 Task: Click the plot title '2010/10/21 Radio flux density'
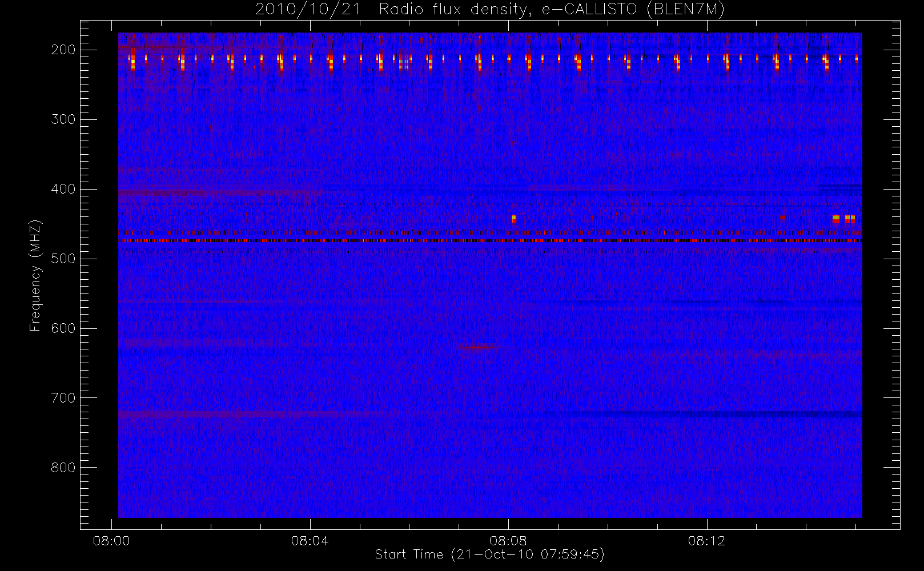490,10
